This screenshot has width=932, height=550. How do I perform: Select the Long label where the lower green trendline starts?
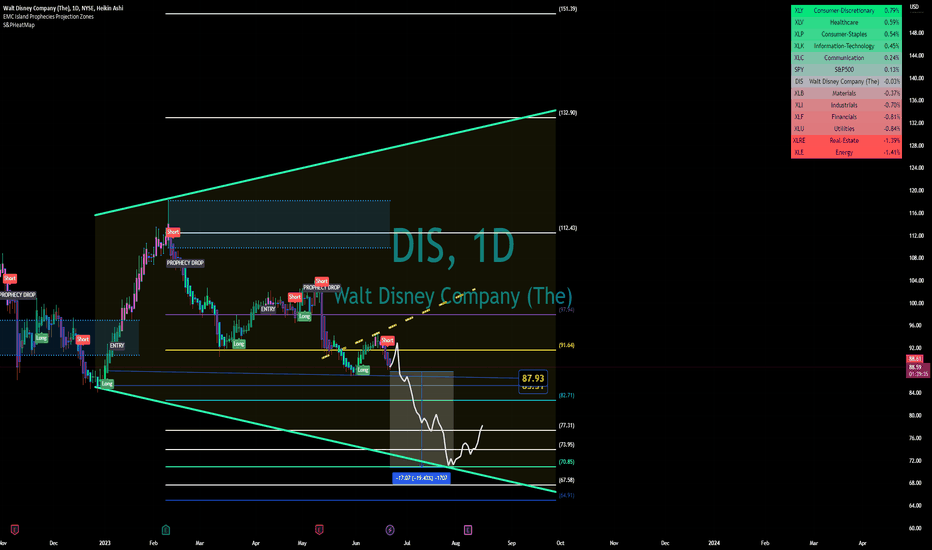pos(106,384)
